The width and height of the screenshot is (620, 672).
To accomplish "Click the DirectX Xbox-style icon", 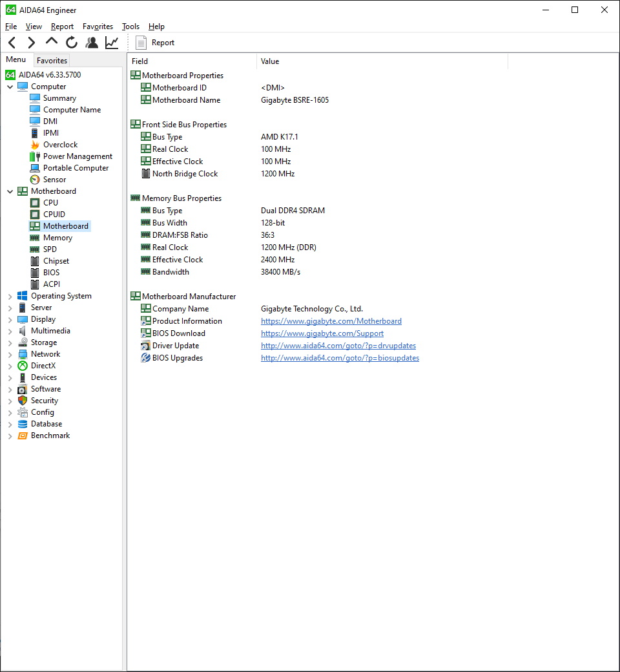I will [22, 366].
